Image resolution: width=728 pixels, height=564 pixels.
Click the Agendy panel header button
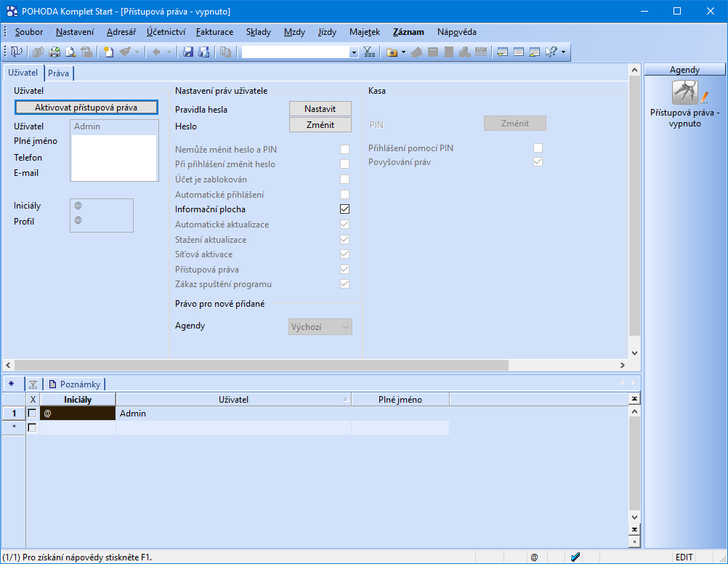pos(684,70)
